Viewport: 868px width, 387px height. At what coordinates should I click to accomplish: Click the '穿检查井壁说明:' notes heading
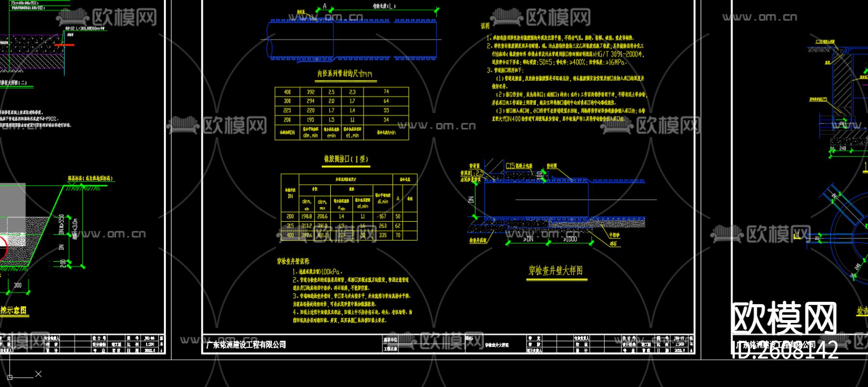(x=293, y=262)
